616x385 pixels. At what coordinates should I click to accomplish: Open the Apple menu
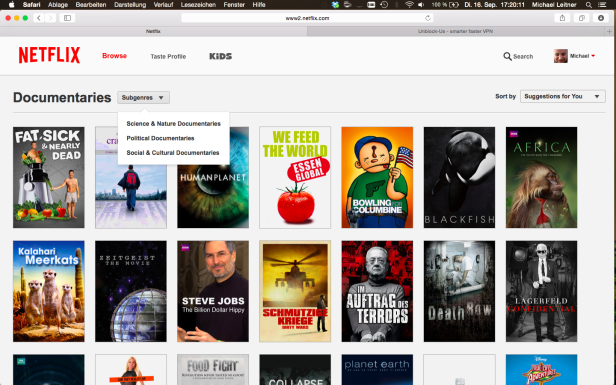click(x=11, y=5)
